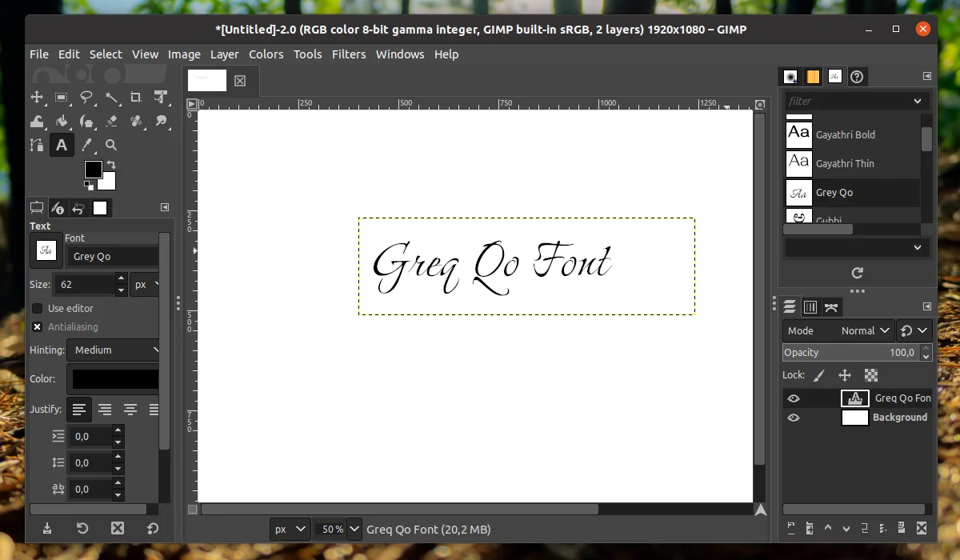Set justify left alignment
Viewport: 960px width, 560px height.
pyautogui.click(x=79, y=410)
